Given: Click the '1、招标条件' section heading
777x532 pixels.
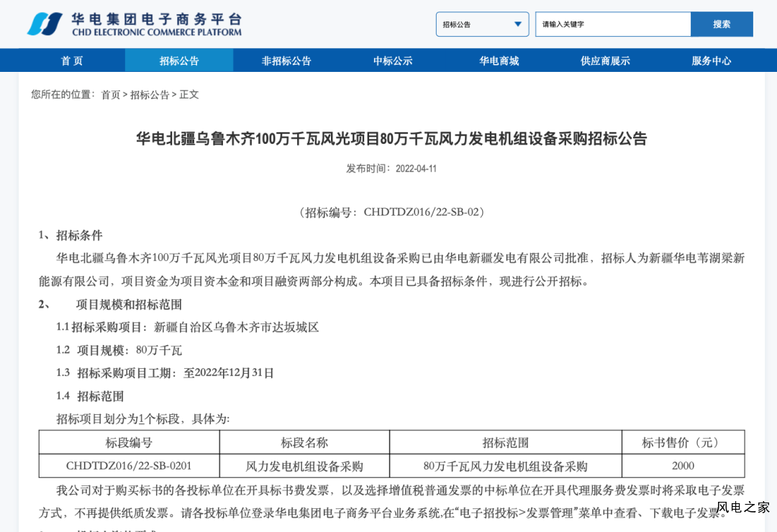Looking at the screenshot, I should click(71, 235).
